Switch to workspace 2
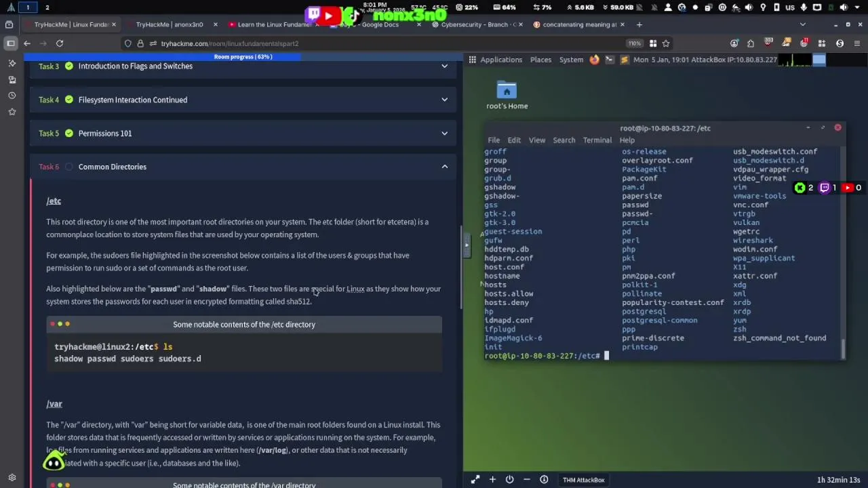 (x=47, y=7)
